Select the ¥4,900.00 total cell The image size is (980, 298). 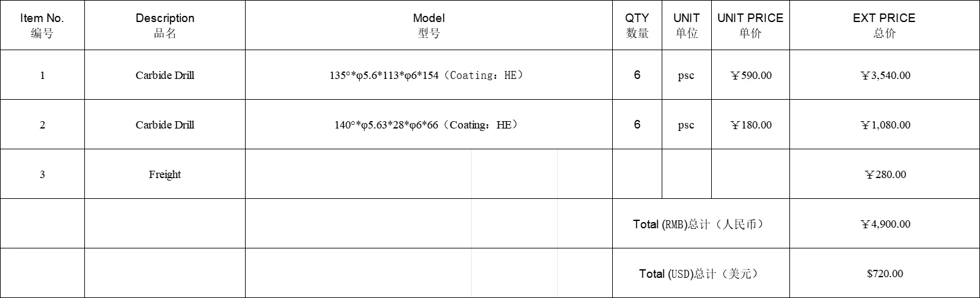pyautogui.click(x=885, y=223)
